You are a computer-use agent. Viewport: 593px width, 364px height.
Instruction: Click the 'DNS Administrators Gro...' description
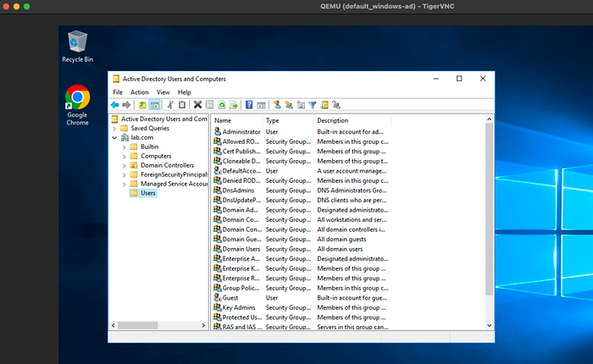[x=352, y=190]
